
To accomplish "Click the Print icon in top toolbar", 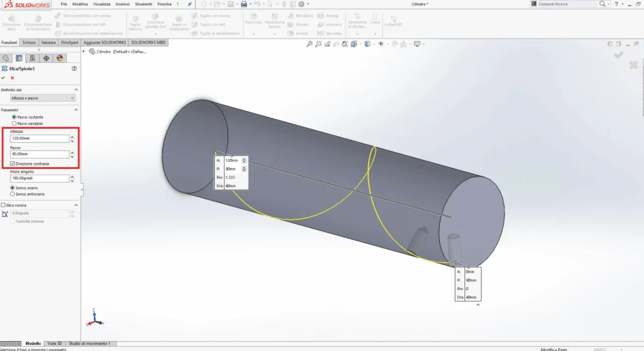I will click(244, 4).
